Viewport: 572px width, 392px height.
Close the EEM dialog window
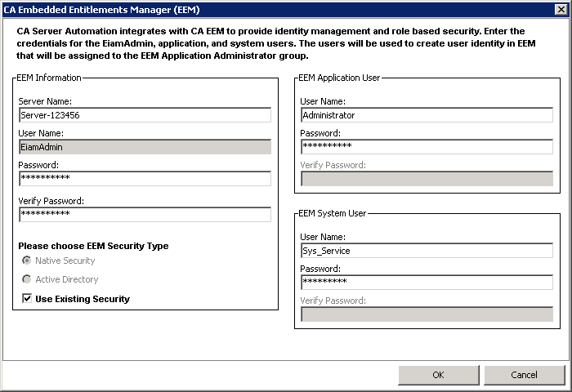[560, 9]
